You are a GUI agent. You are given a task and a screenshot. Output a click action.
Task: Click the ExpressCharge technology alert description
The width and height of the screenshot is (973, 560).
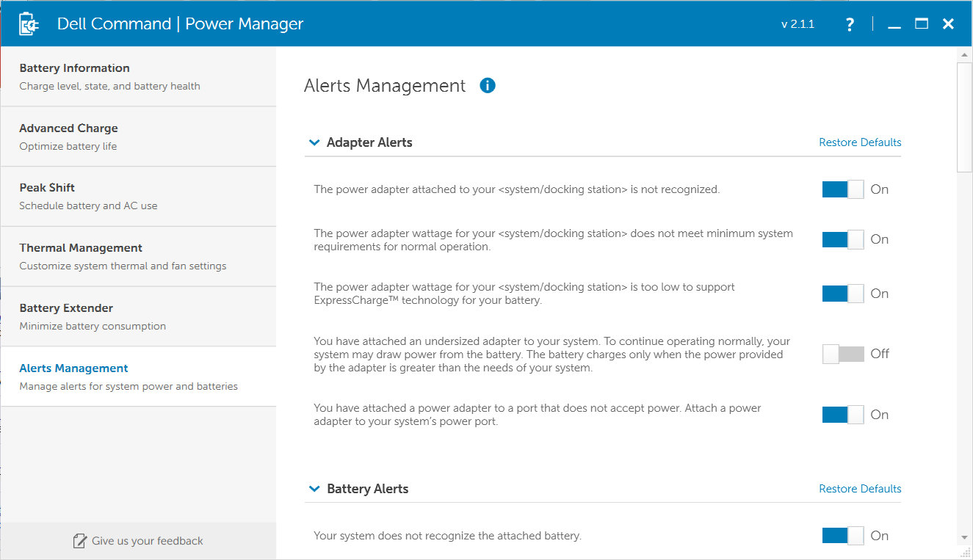coord(524,294)
